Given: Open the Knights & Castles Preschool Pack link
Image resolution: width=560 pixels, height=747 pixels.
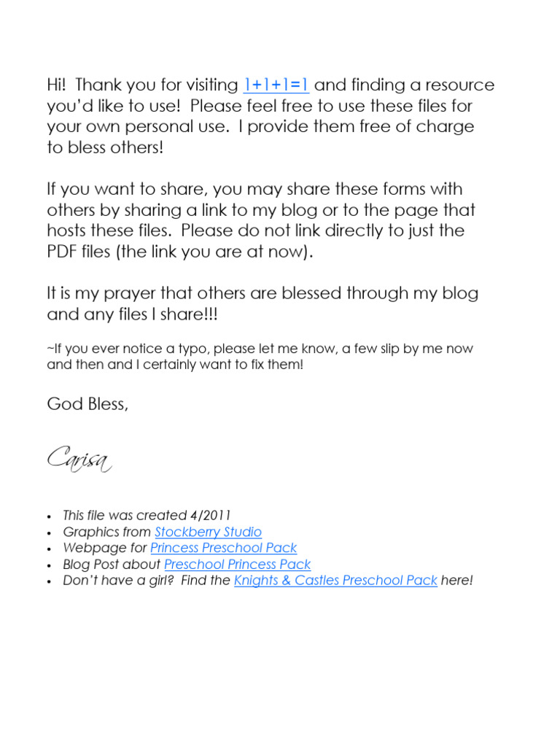Looking at the screenshot, I should tap(335, 581).
